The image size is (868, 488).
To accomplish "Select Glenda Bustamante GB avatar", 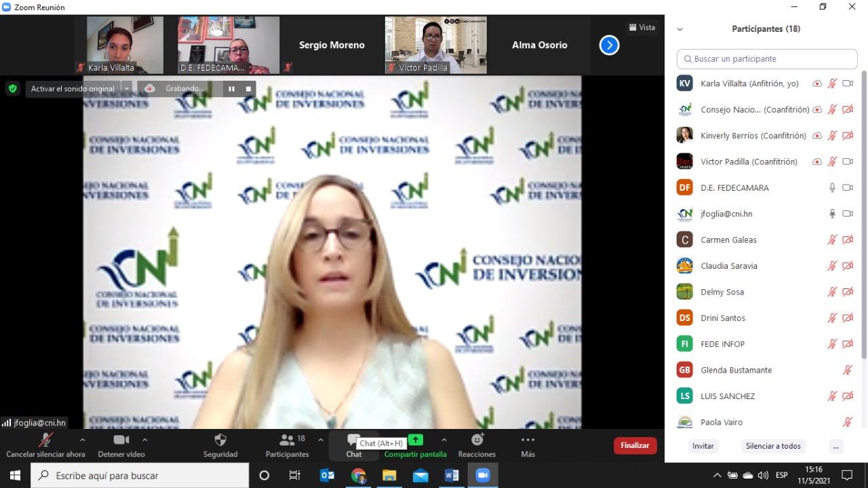I will [685, 370].
